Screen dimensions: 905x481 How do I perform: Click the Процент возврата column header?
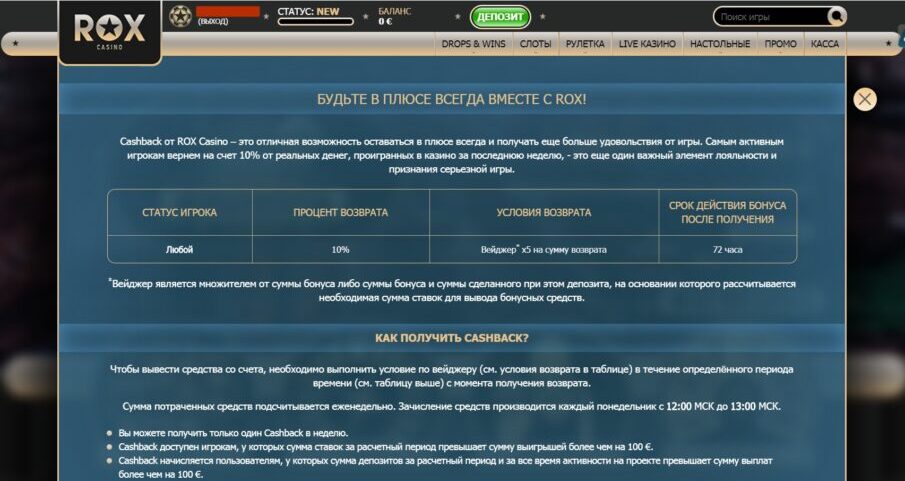click(341, 212)
